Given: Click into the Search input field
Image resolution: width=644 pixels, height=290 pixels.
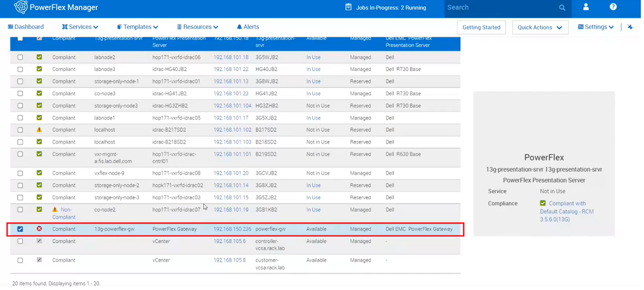Looking at the screenshot, I should [x=500, y=8].
